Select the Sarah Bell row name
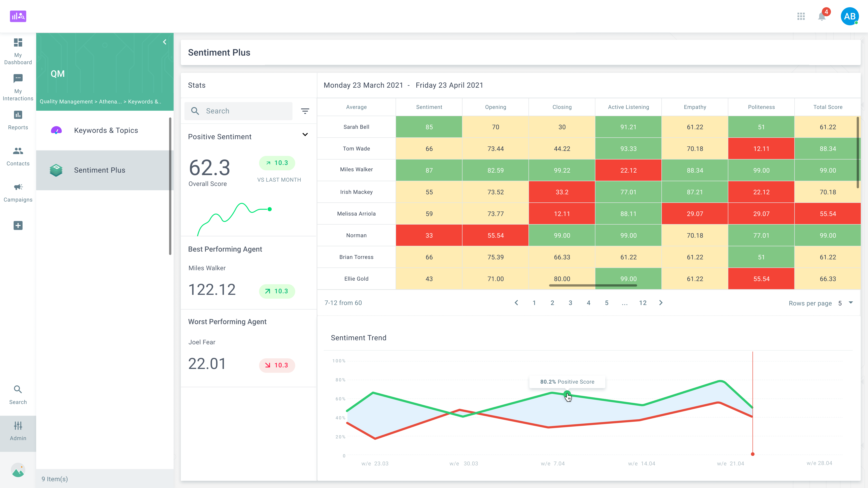The image size is (868, 488). coord(356,127)
